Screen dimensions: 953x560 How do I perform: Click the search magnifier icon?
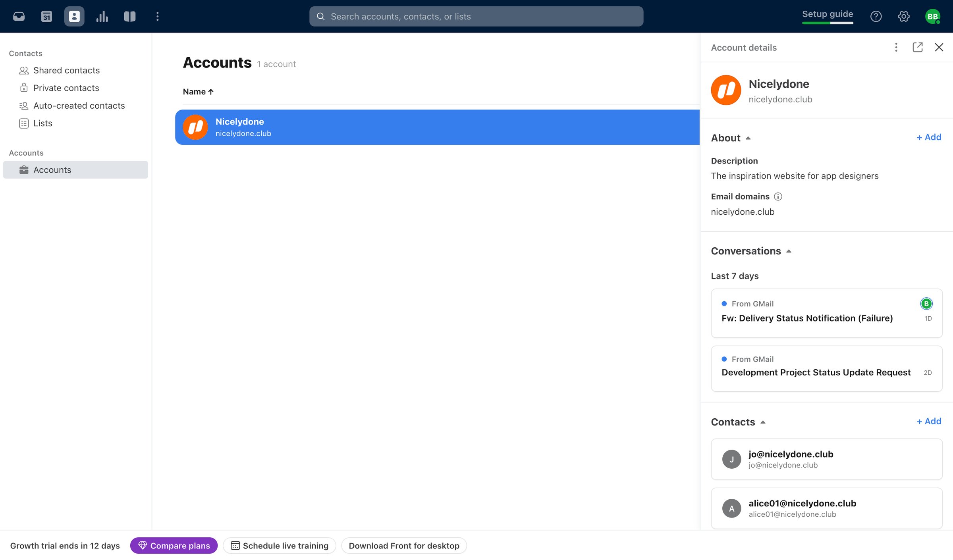pyautogui.click(x=320, y=16)
